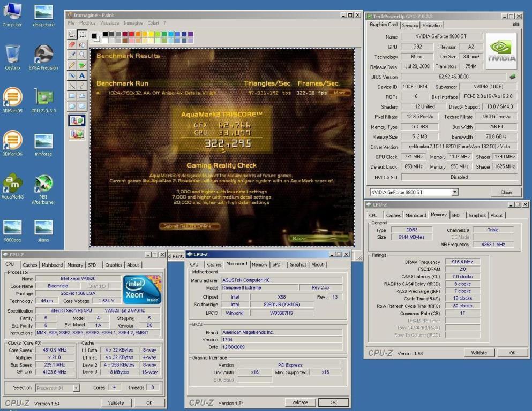Screen dimensions: 532x411
Task: Select the straight Line tool in Paint
Action: tap(72, 86)
